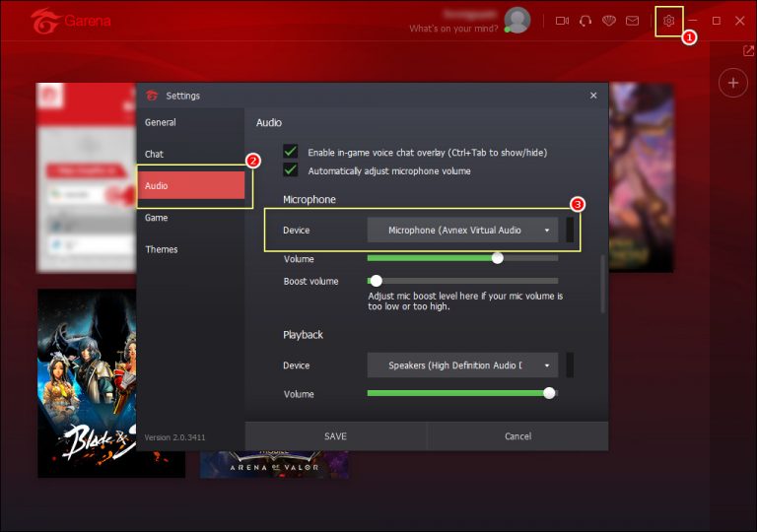This screenshot has height=532, width=757.
Task: Click the plus add button on right
Action: pos(733,83)
